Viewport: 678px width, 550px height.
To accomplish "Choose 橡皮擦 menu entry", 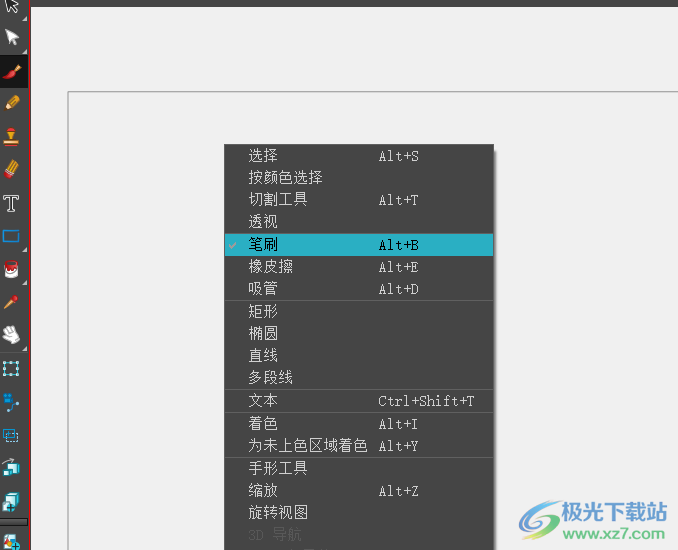I will [x=359, y=267].
